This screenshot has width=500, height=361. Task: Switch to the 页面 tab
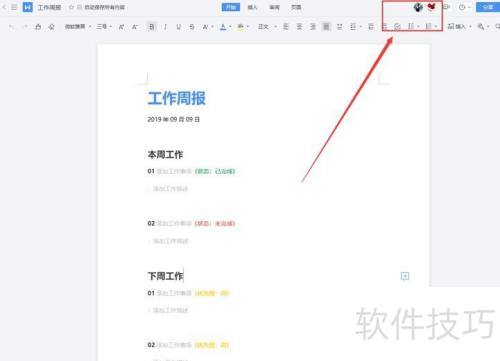click(x=296, y=7)
